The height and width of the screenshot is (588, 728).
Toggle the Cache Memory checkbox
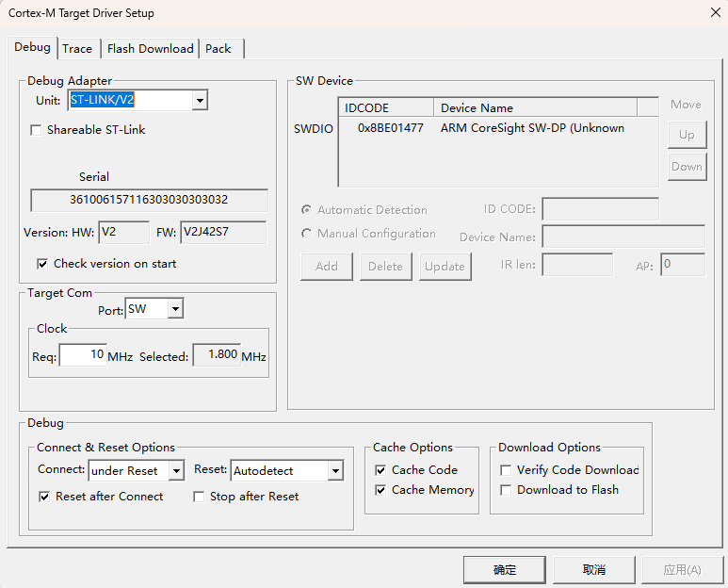pos(380,490)
